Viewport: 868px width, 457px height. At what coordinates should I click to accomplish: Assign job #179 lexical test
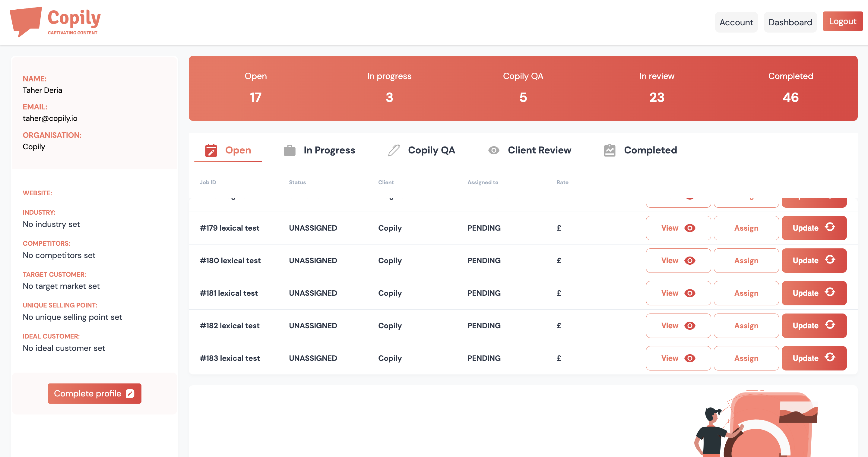[x=746, y=228]
